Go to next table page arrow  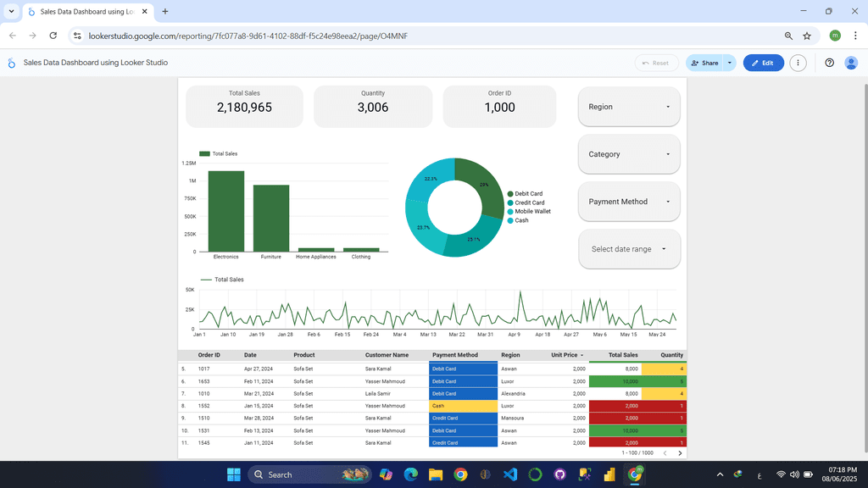coord(680,453)
